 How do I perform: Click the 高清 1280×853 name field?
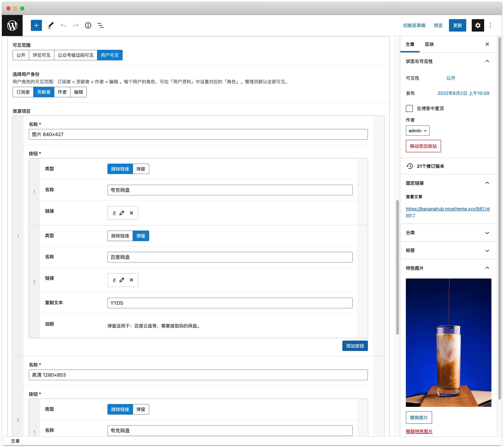tap(198, 375)
